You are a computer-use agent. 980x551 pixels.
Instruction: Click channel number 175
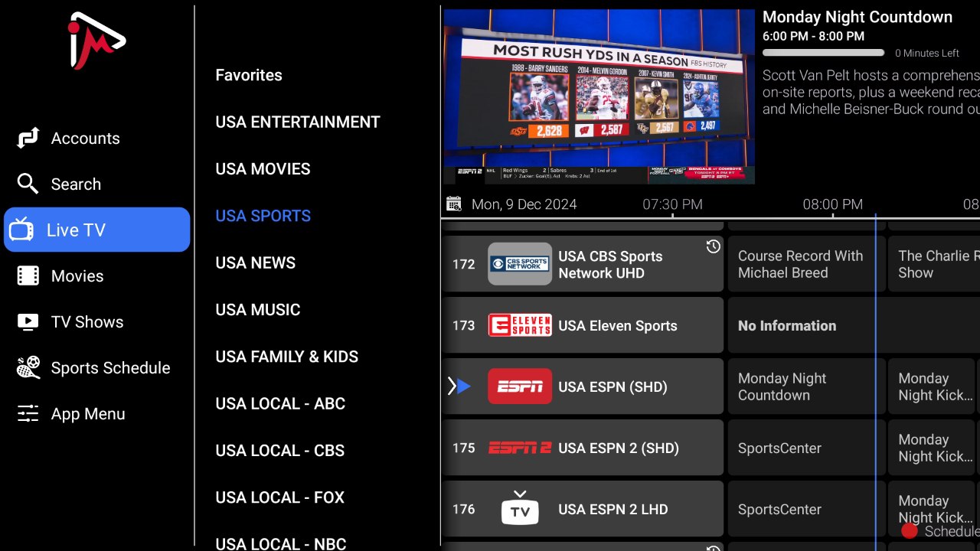coord(463,448)
